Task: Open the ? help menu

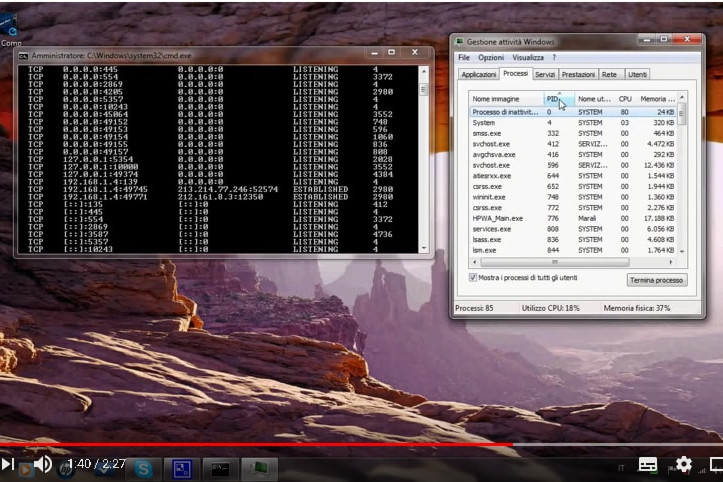Action: point(554,57)
